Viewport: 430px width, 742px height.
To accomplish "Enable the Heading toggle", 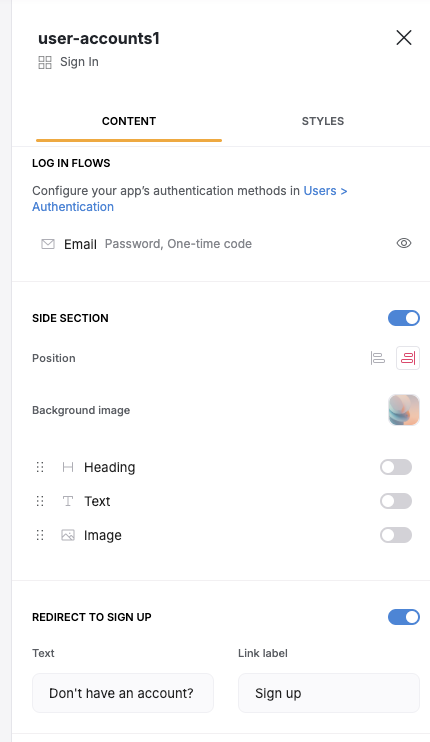I will [x=396, y=467].
